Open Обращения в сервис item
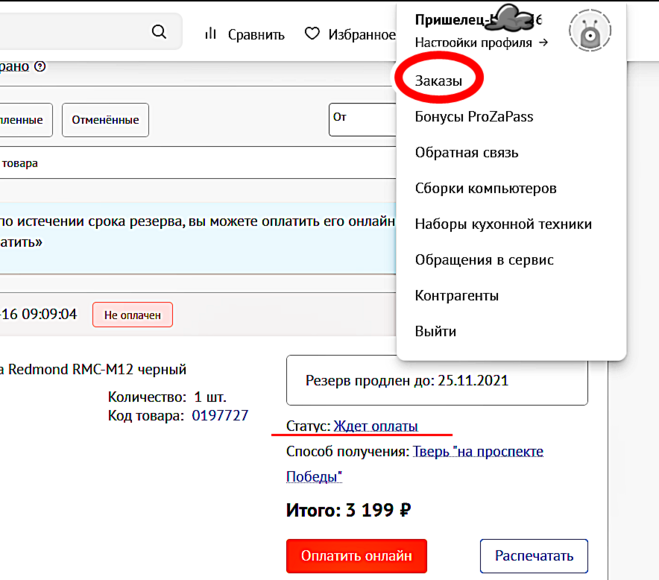This screenshot has width=659, height=580. click(484, 260)
